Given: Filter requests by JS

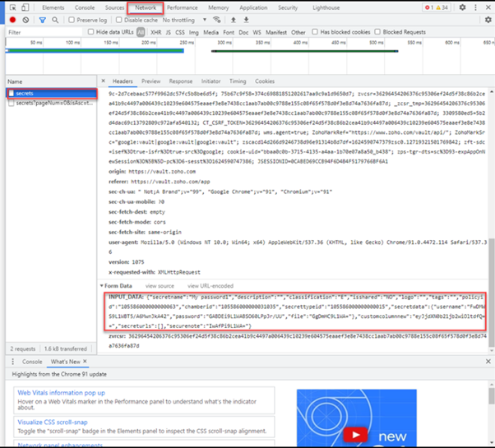Looking at the screenshot, I should [169, 32].
